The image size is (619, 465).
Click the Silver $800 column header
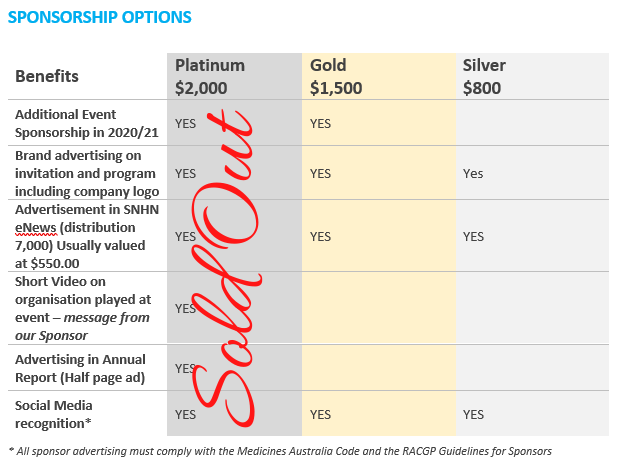click(x=484, y=76)
